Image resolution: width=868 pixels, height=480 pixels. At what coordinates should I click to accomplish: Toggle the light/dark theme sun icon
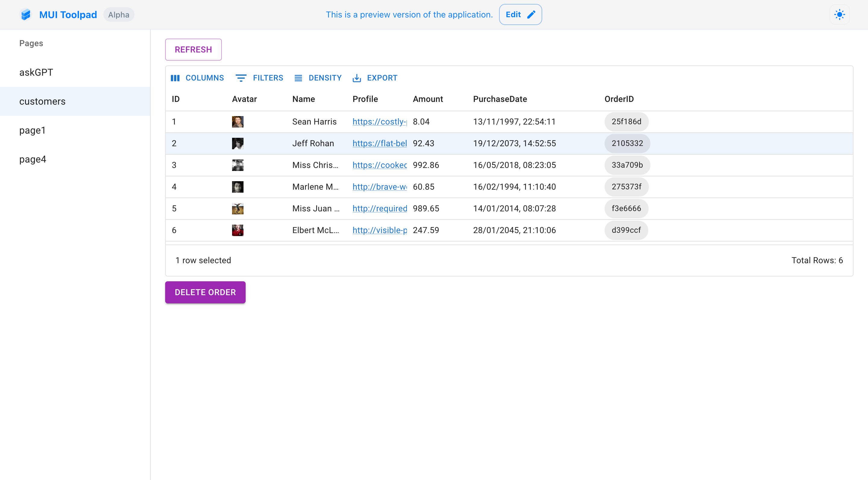click(839, 14)
